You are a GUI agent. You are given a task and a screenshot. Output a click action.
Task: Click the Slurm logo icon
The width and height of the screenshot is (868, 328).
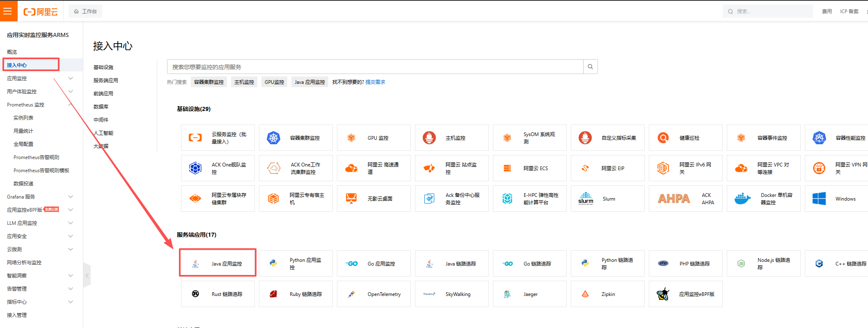tap(586, 199)
